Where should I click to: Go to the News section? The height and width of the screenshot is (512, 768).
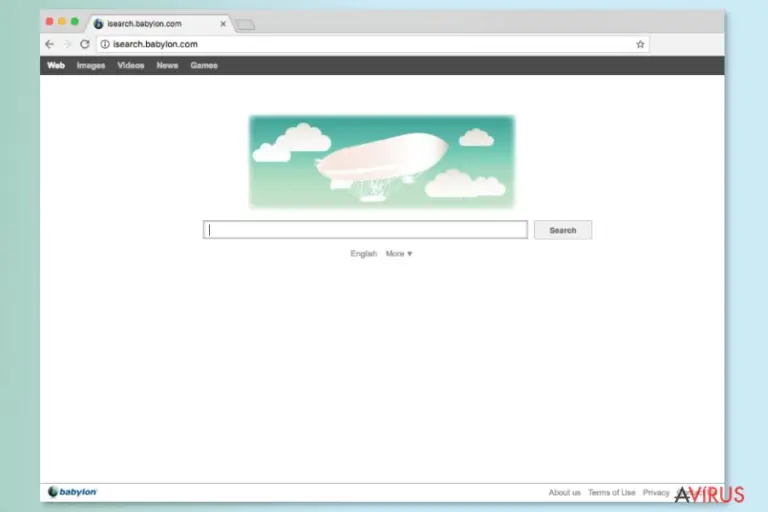click(x=167, y=65)
